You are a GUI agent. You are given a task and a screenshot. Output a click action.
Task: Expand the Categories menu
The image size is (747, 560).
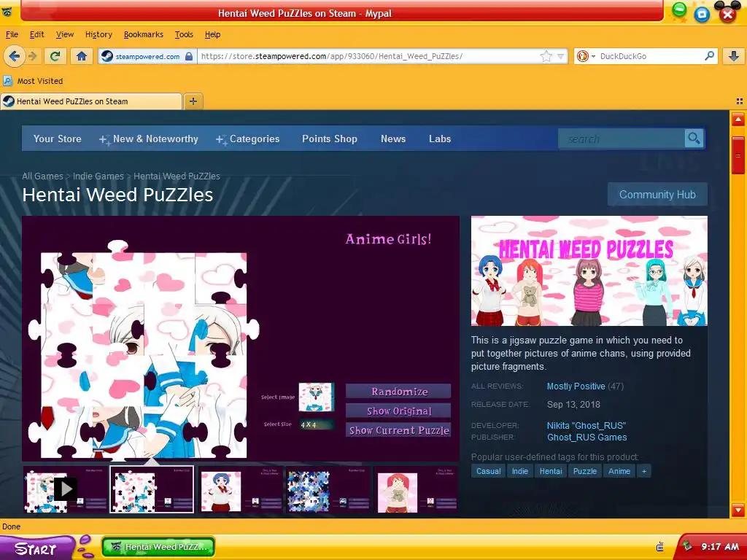[248, 139]
